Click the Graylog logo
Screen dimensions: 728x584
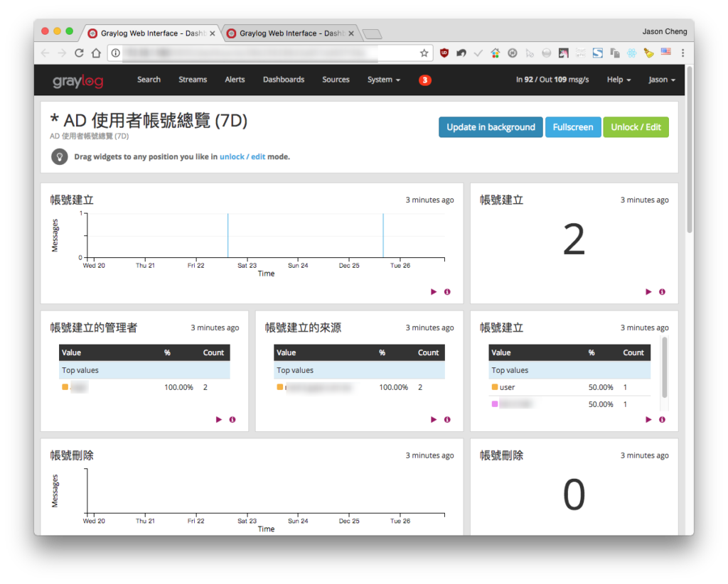[77, 81]
